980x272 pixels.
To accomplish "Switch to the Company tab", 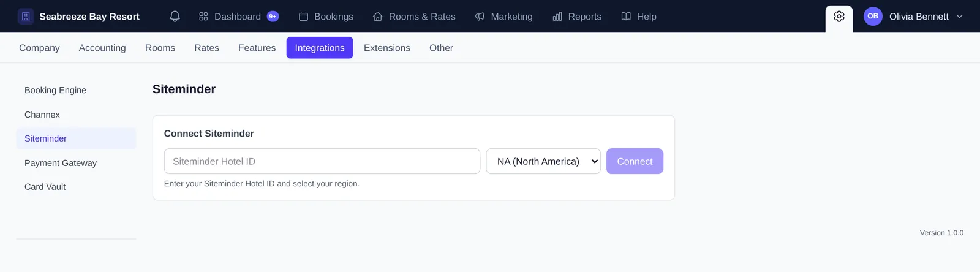I will (39, 48).
